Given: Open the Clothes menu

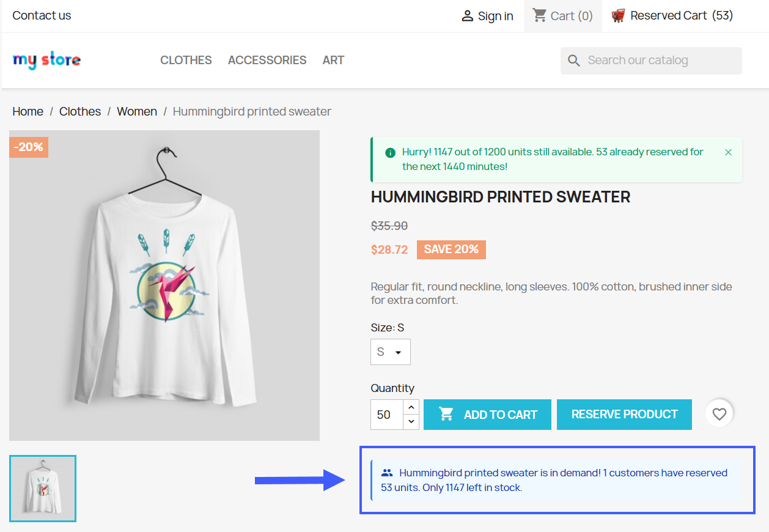Looking at the screenshot, I should click(x=186, y=60).
